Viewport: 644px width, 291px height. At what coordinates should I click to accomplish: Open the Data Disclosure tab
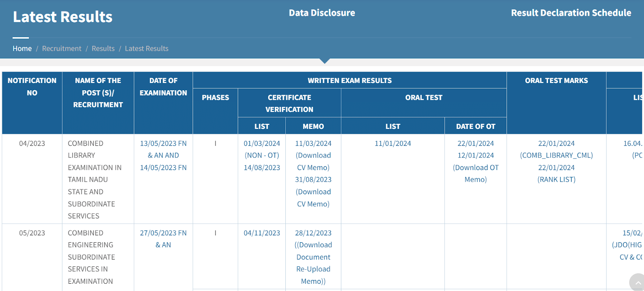(x=322, y=13)
